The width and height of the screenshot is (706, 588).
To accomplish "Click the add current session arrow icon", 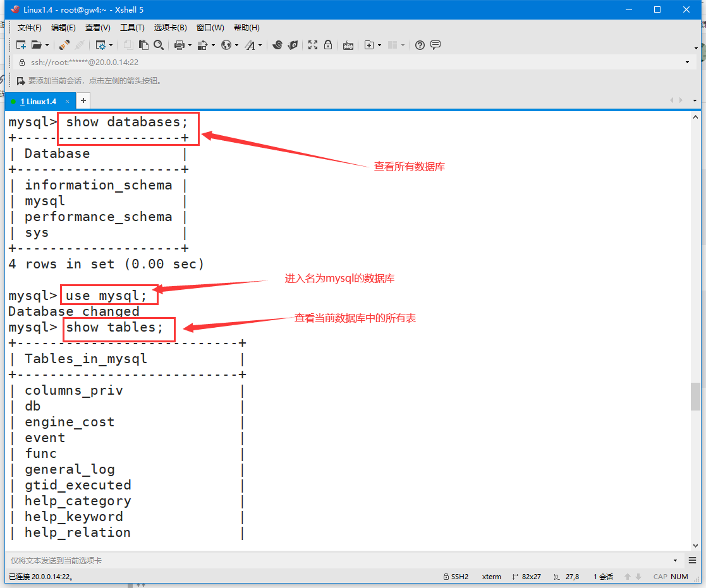I will 21,81.
